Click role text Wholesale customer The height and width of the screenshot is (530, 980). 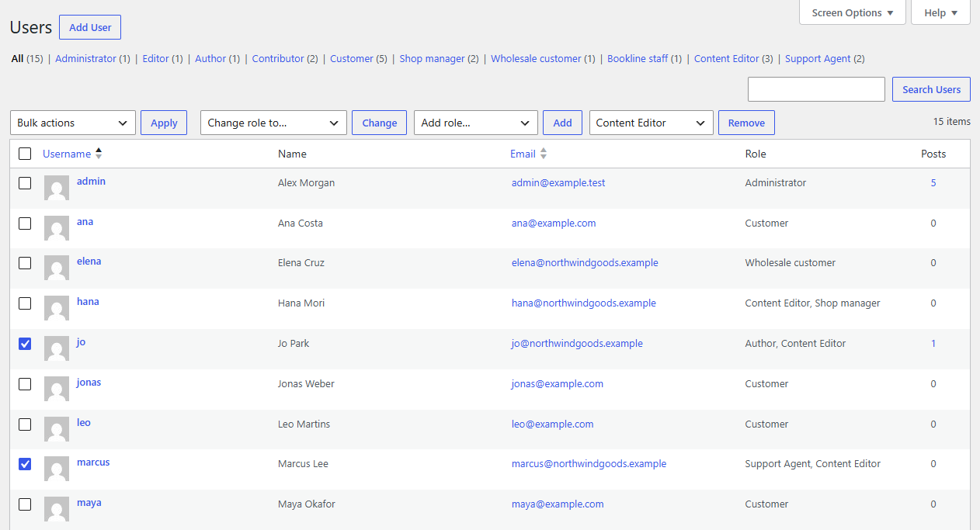790,263
